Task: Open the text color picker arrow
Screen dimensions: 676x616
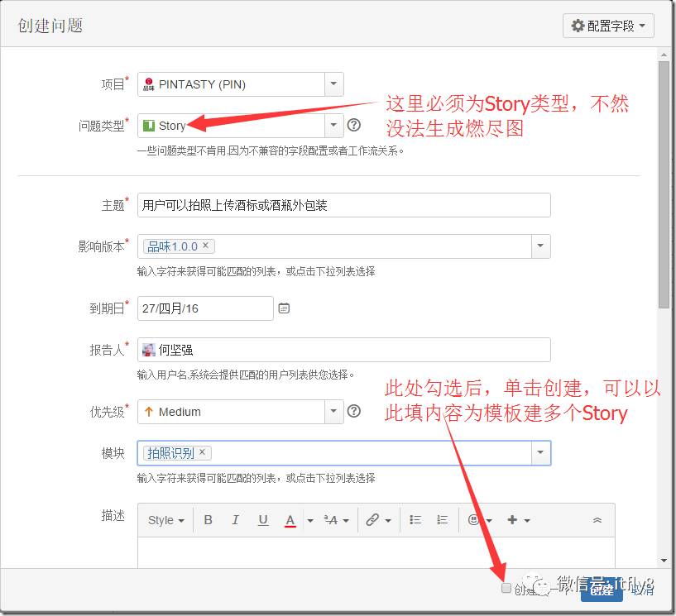Action: point(310,521)
